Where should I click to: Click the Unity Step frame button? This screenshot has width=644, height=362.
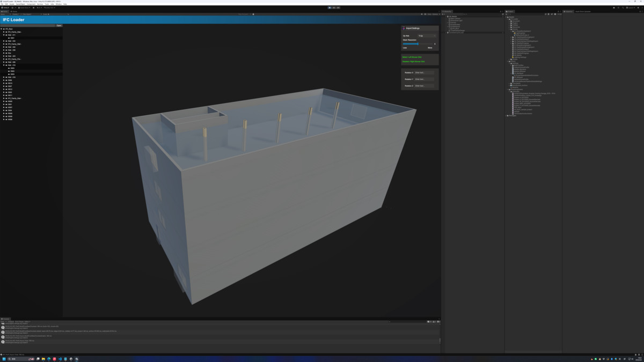click(338, 8)
